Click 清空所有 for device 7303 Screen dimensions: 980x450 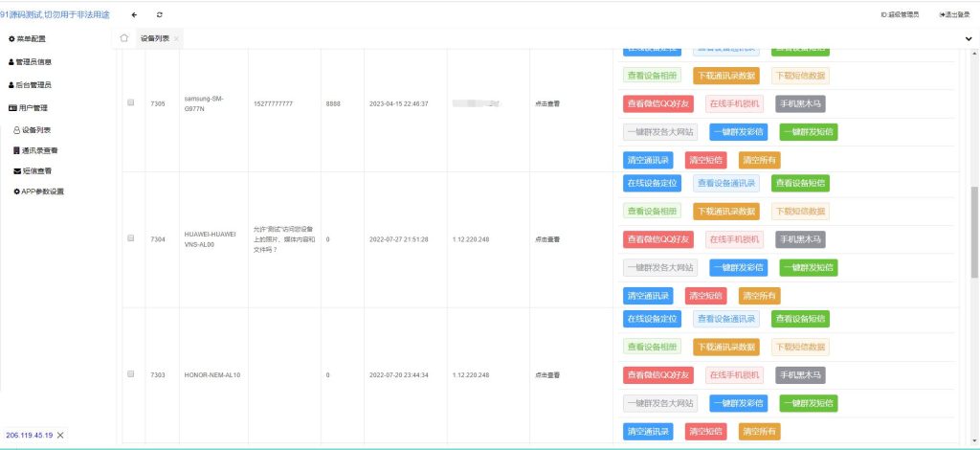coord(759,431)
